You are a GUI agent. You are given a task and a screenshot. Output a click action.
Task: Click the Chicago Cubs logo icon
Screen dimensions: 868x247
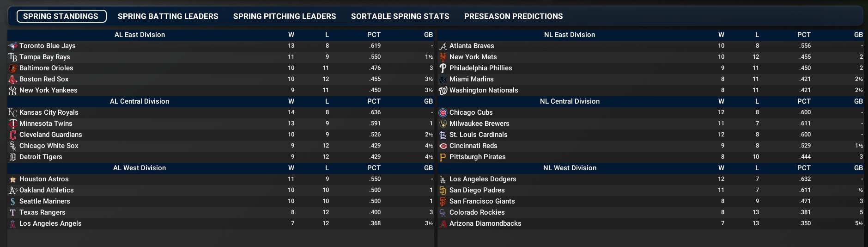pyautogui.click(x=443, y=112)
